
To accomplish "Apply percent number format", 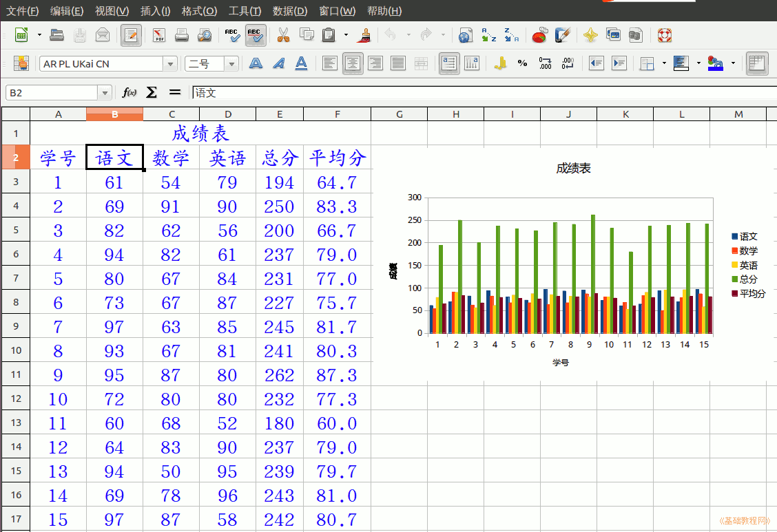I will point(522,63).
